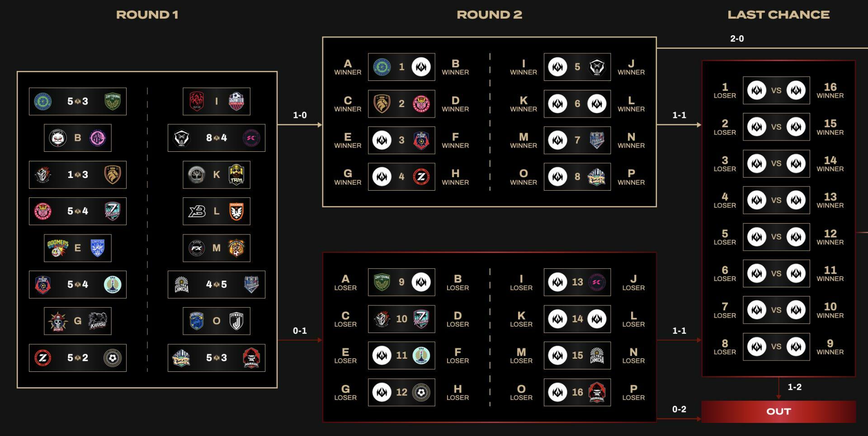Click the Miami 7 logo in match 10
The image size is (868, 436).
click(x=421, y=319)
